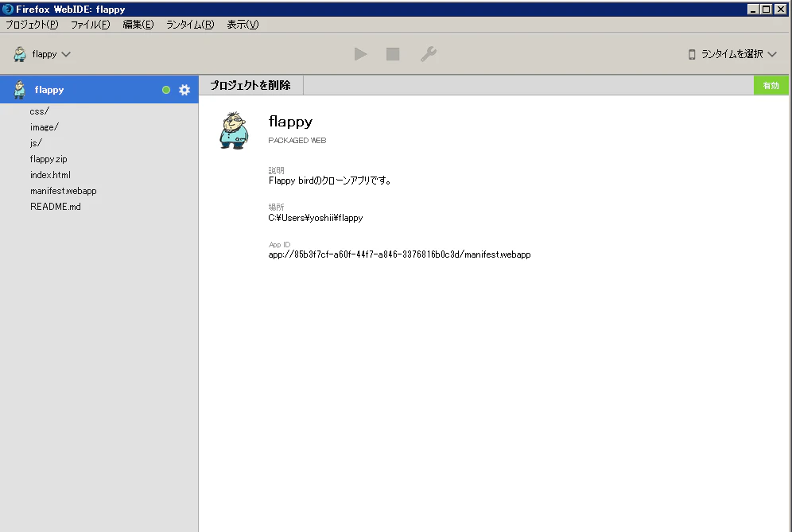Screen dimensions: 792x532
Task: Select flappy.zip in file tree
Action: tap(49, 159)
